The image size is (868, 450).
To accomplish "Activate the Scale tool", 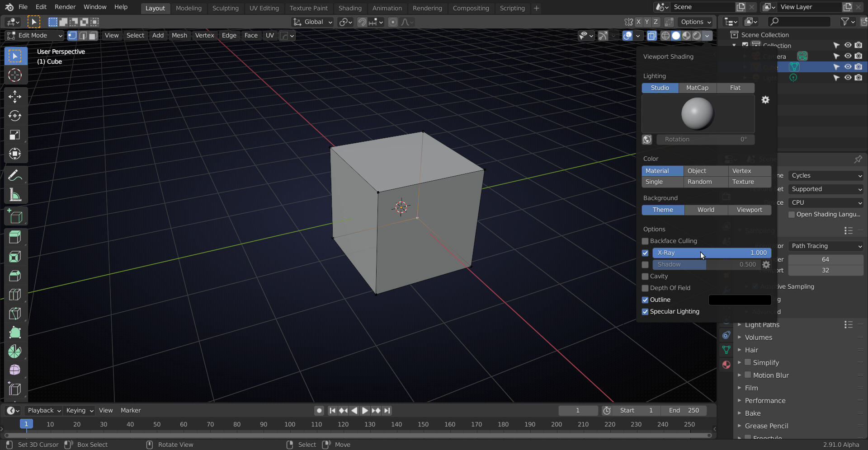I will click(x=15, y=135).
